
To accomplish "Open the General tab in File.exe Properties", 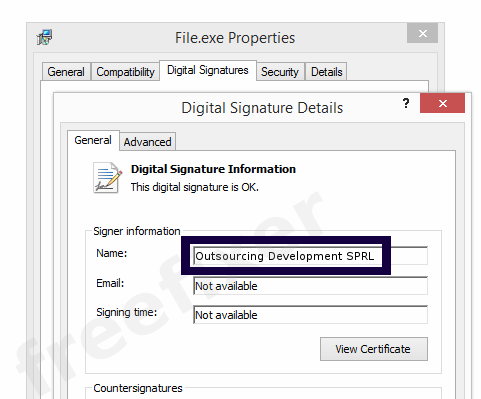I will (x=66, y=72).
